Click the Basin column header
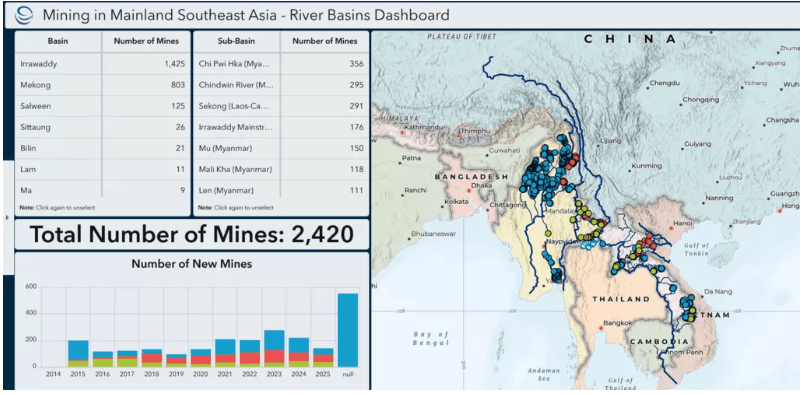Viewport: 803px width, 395px height. 58,41
